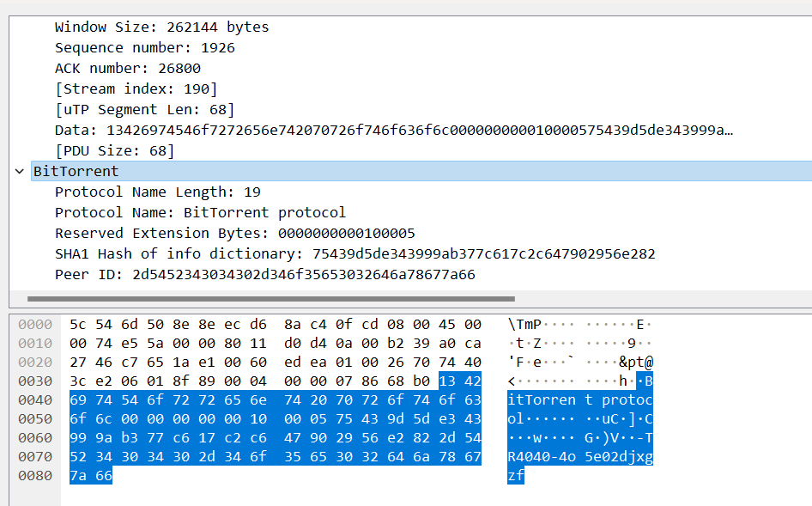The height and width of the screenshot is (506, 812).
Task: Select the 'Window Size: 262144 bytes' field
Action: pos(162,27)
